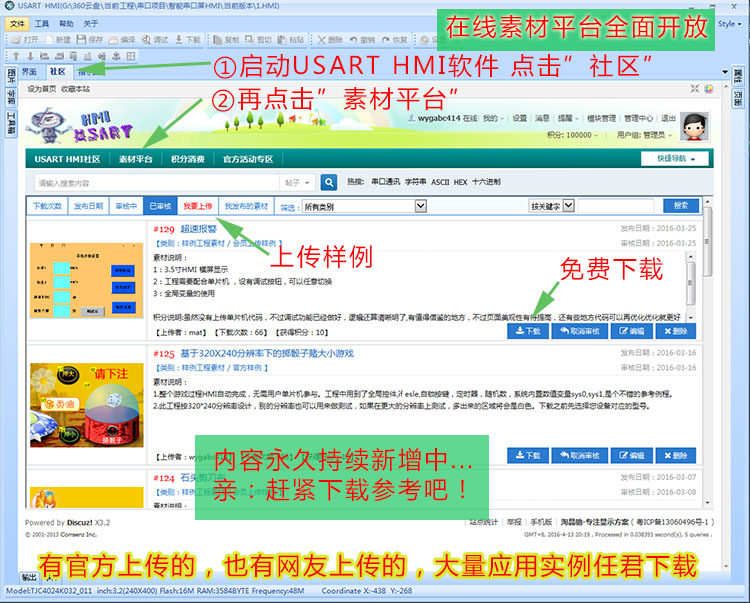Viewport: 750px width, 603px height.
Task: Open the 所有类别 filter dropdown
Action: [x=364, y=207]
